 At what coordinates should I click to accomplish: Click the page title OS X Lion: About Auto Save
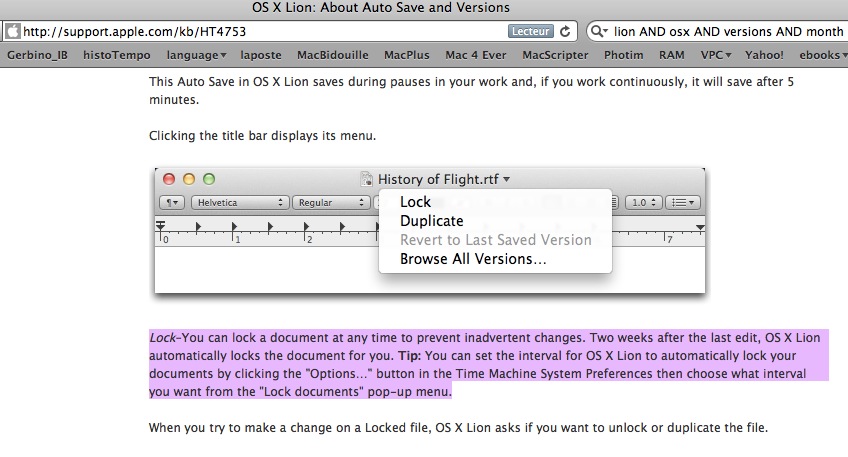point(381,8)
